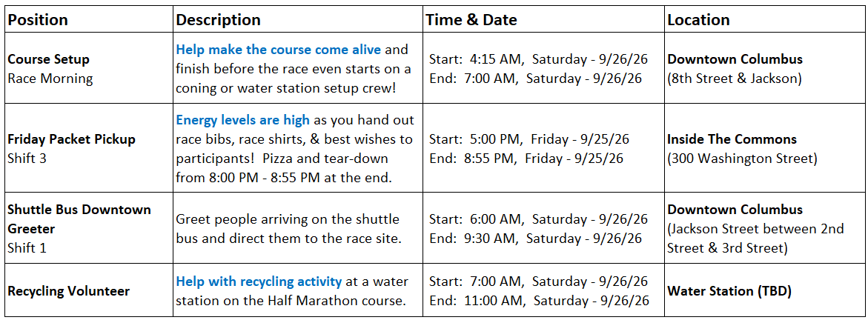Viewport: 868px width, 320px height.
Task: Select Shuttle Bus Downtown Greeter cell
Action: point(88,229)
